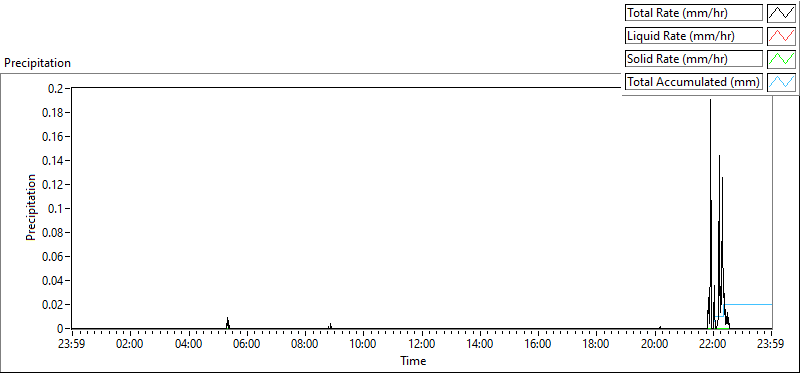Select the Total Rate (mm/hr) legend label
The width and height of the screenshot is (800, 373).
click(694, 13)
